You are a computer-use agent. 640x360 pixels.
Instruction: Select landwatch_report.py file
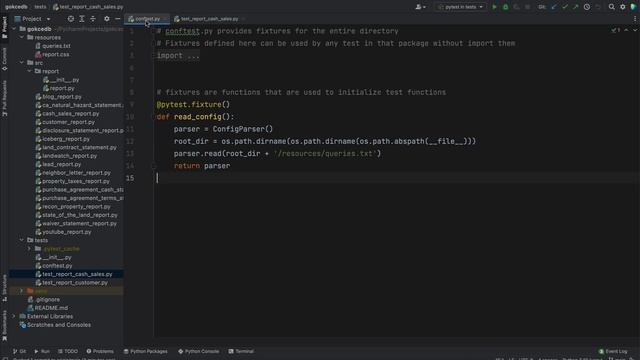click(x=66, y=156)
